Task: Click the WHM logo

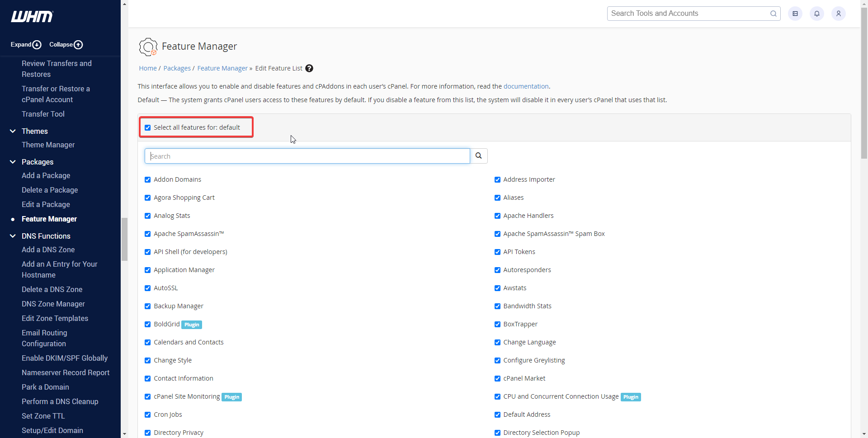Action: click(x=32, y=17)
